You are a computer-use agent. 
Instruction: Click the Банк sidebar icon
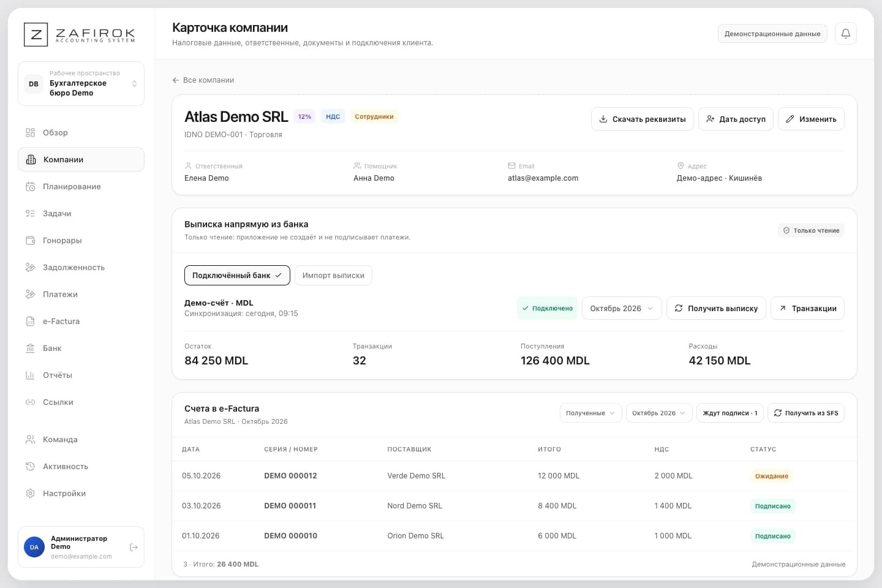point(30,349)
